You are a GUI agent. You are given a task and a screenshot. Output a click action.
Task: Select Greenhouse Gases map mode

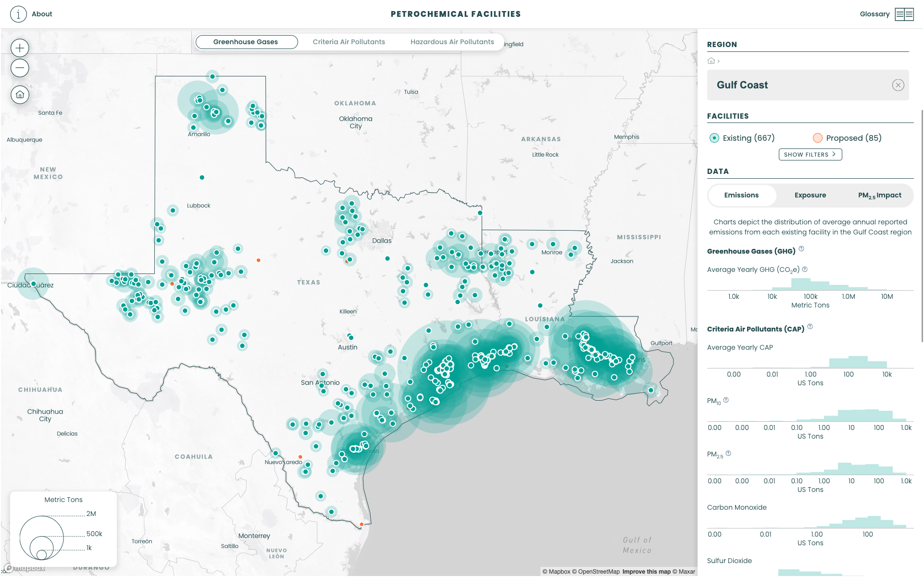tap(246, 42)
